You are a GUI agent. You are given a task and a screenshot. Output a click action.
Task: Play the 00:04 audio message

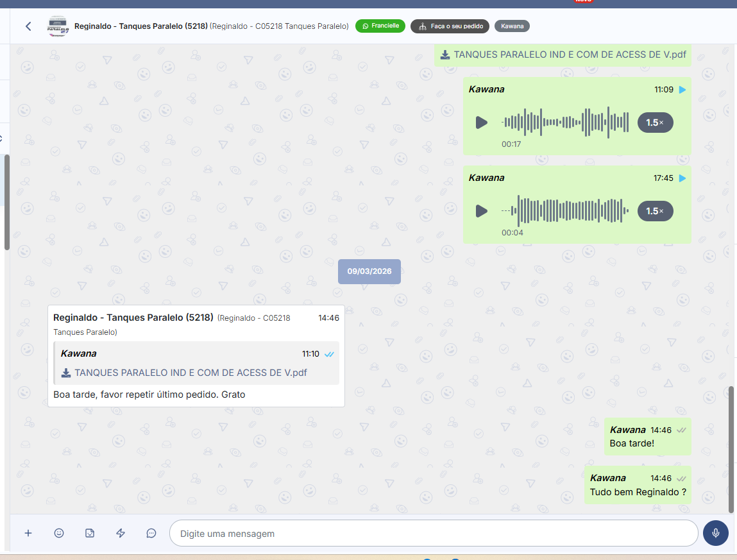point(482,211)
